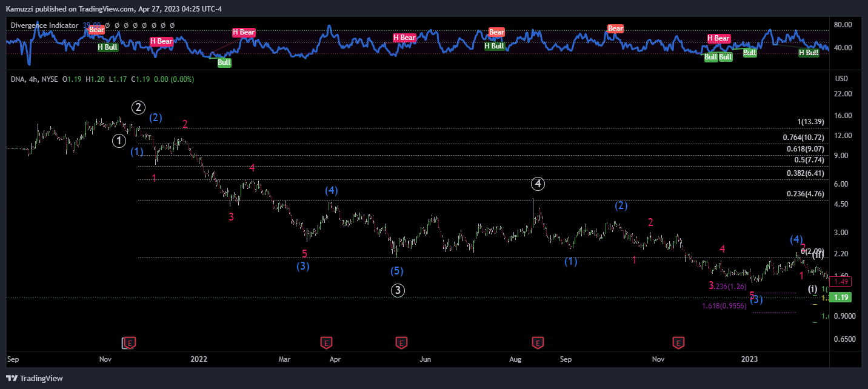868x389 pixels.
Task: Click the Divergence Indicator title
Action: 44,25
